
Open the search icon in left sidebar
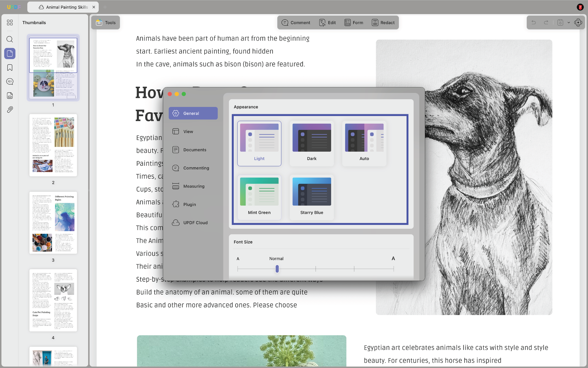[x=10, y=39]
